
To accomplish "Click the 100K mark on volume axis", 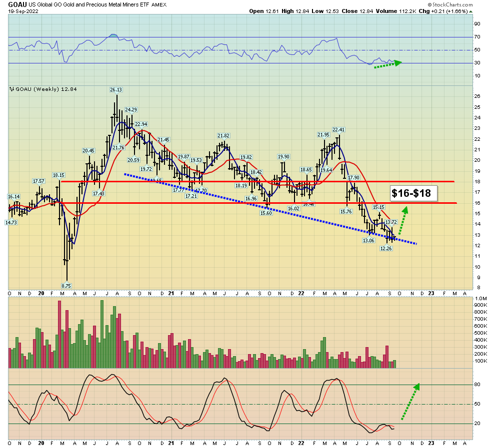I will [x=481, y=361].
